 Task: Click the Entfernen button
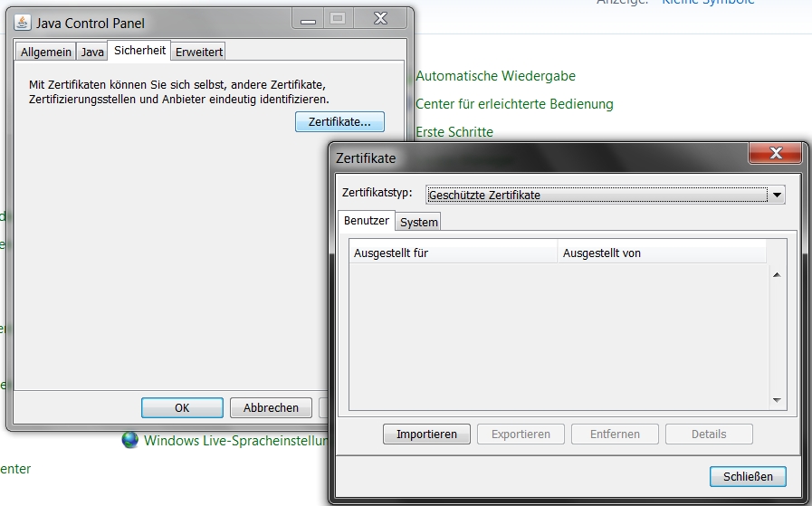(x=615, y=434)
